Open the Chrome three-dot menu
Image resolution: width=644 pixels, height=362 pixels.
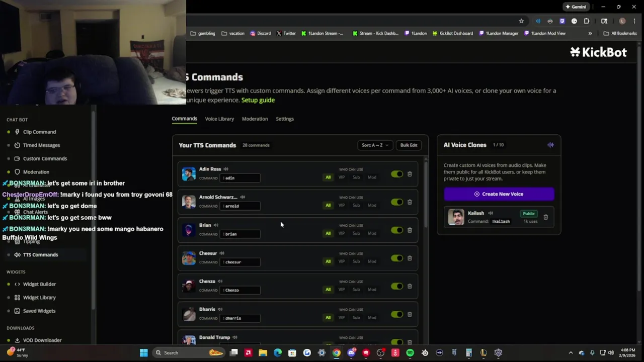pos(634,21)
